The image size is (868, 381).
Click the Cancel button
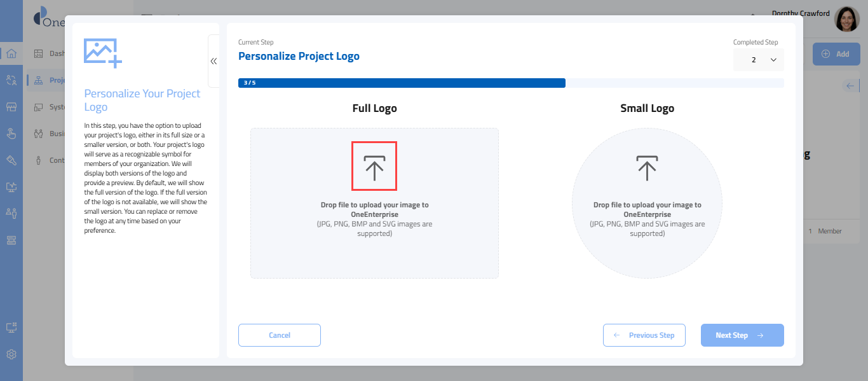coord(280,335)
